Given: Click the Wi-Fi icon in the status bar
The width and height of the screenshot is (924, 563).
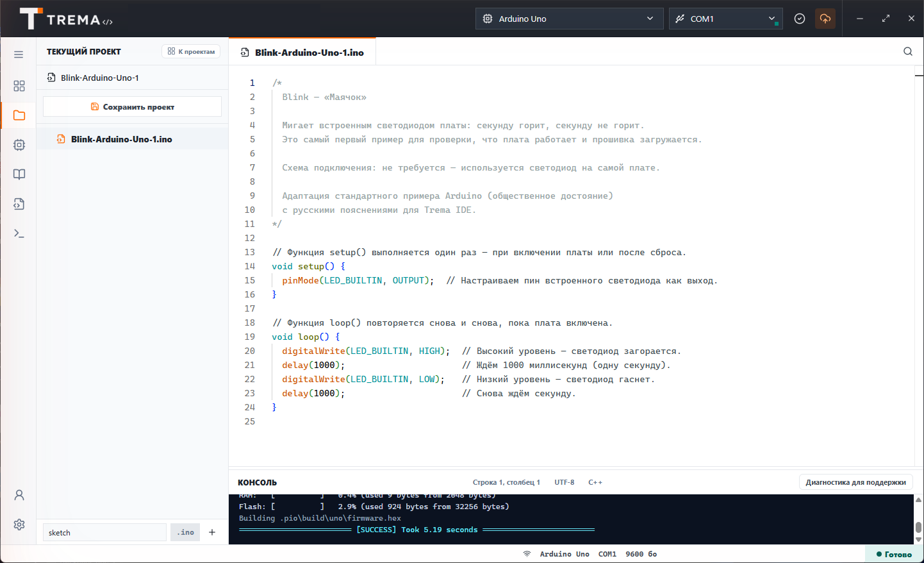Looking at the screenshot, I should [527, 554].
